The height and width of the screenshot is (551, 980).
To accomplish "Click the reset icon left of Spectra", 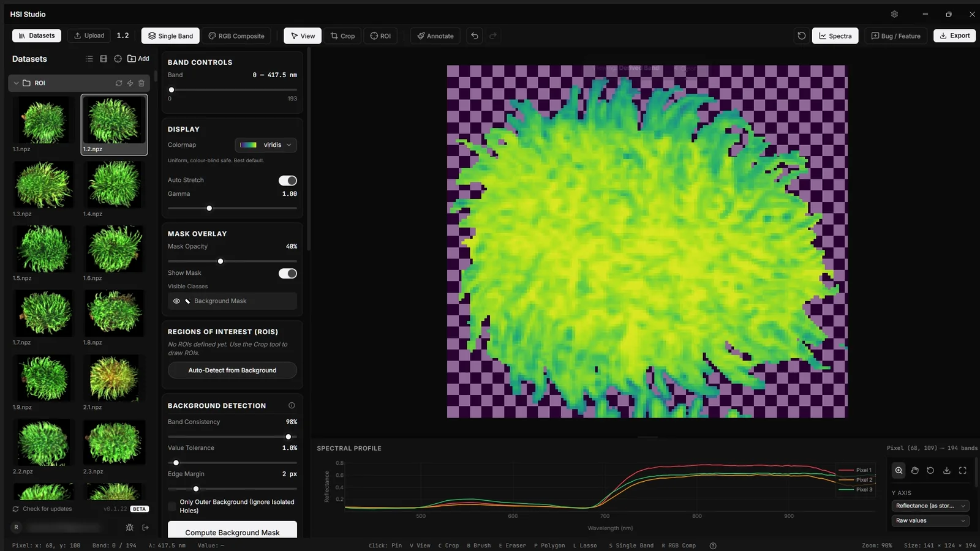I will coord(801,36).
